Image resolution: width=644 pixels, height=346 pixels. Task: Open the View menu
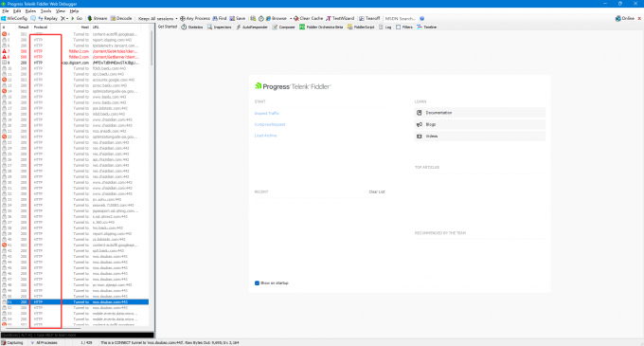[x=61, y=11]
